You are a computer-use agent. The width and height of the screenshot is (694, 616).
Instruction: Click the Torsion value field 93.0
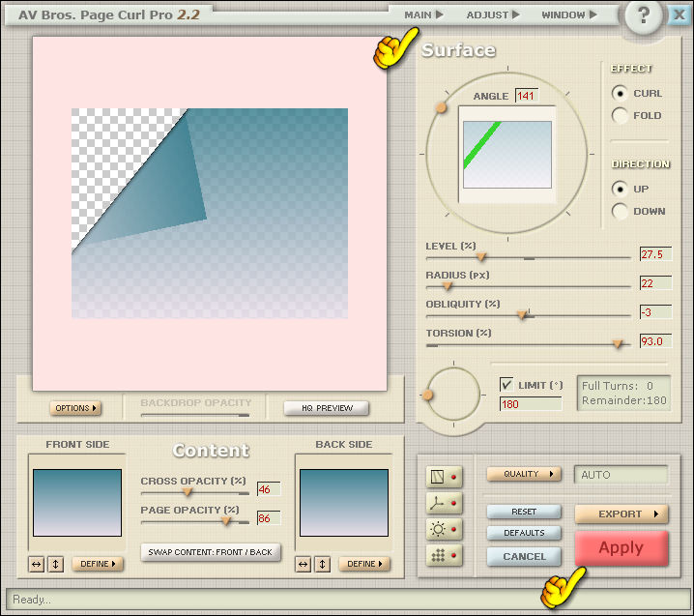click(656, 341)
